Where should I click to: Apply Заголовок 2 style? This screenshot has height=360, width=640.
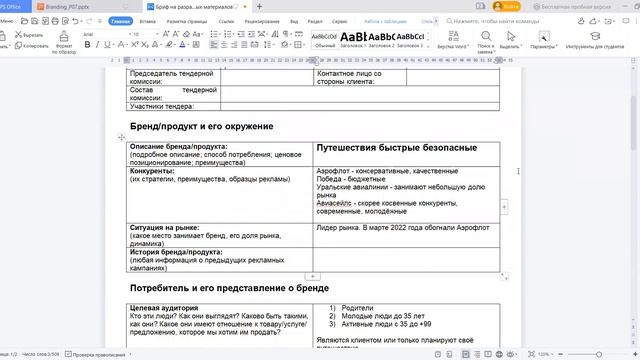pos(381,40)
